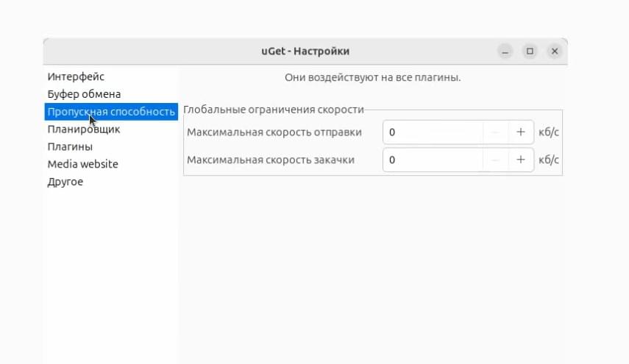The image size is (629, 364).
Task: Decrease the maximum upload speed with minus
Action: pos(495,132)
